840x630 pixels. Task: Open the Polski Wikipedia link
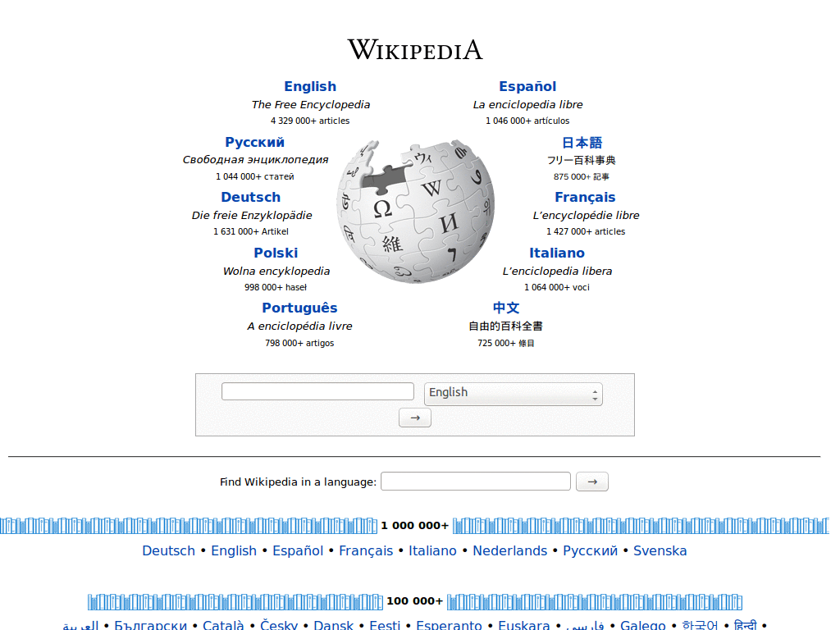[x=276, y=253]
